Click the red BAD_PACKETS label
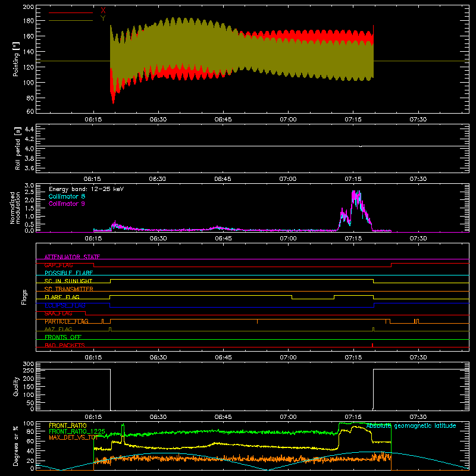 (65, 345)
